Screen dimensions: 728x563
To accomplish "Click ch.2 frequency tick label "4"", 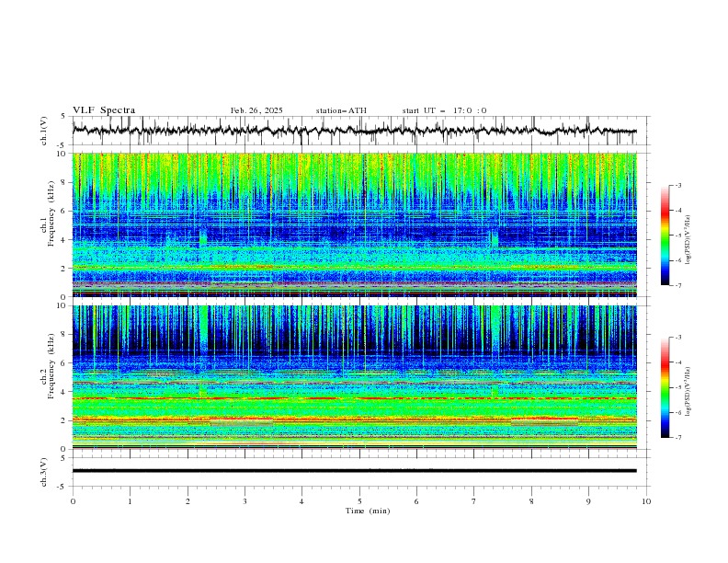I will [x=64, y=392].
